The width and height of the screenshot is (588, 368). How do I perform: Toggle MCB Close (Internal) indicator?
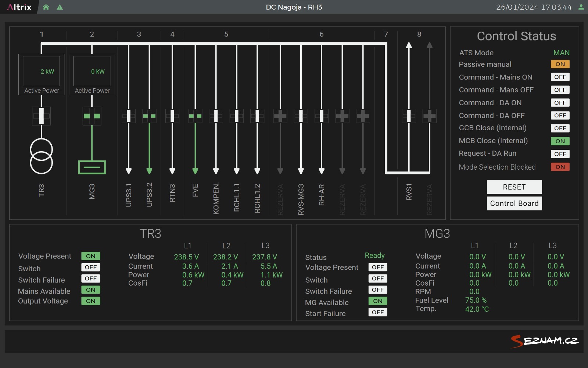(x=560, y=141)
